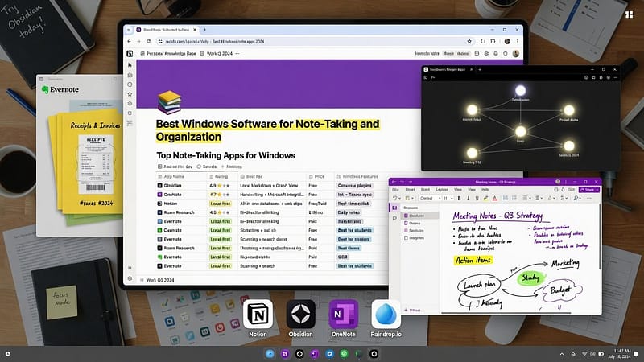Click the bullet list icon in OneNote
644x362 pixels.
(x=506, y=198)
